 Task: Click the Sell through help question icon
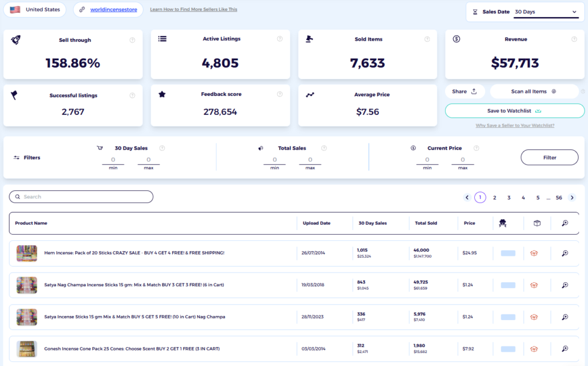[133, 40]
